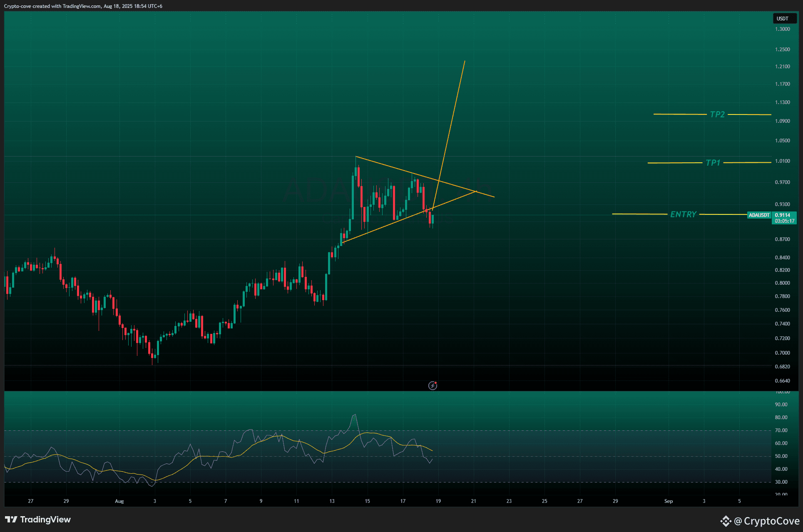Select the ENTRY level line label
Viewport: 803px width, 532px height.
coord(683,214)
